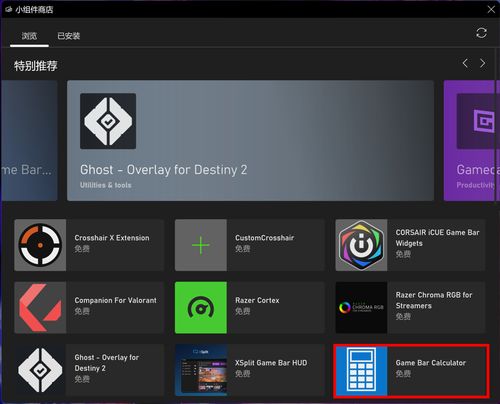The image size is (500, 404).
Task: Open Ghost - Overlay for Destiny 2 grid title
Action: (107, 363)
